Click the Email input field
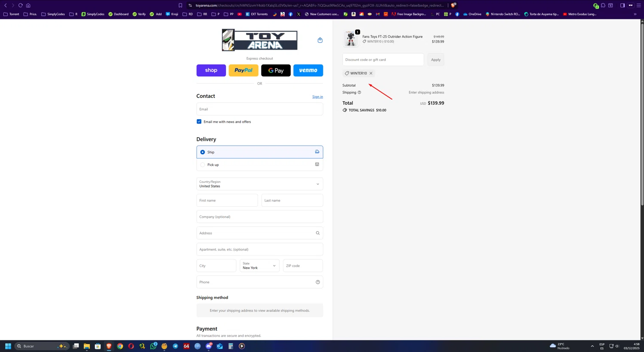The image size is (644, 352). pos(260,109)
